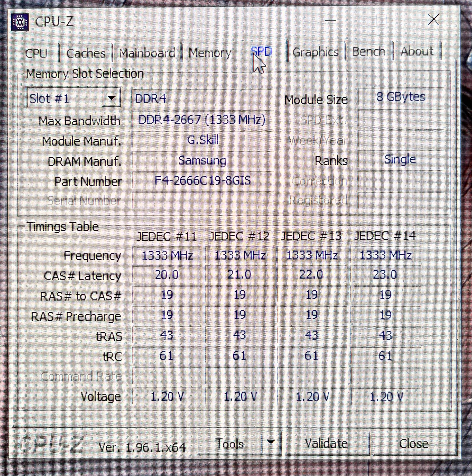Click the Module Size 8 GBytes field
The width and height of the screenshot is (472, 476).
click(x=401, y=97)
